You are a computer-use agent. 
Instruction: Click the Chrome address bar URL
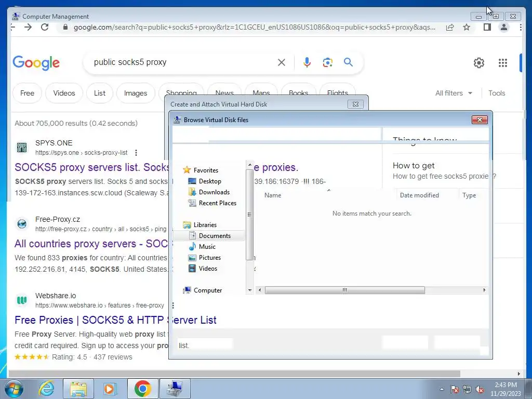pyautogui.click(x=255, y=27)
